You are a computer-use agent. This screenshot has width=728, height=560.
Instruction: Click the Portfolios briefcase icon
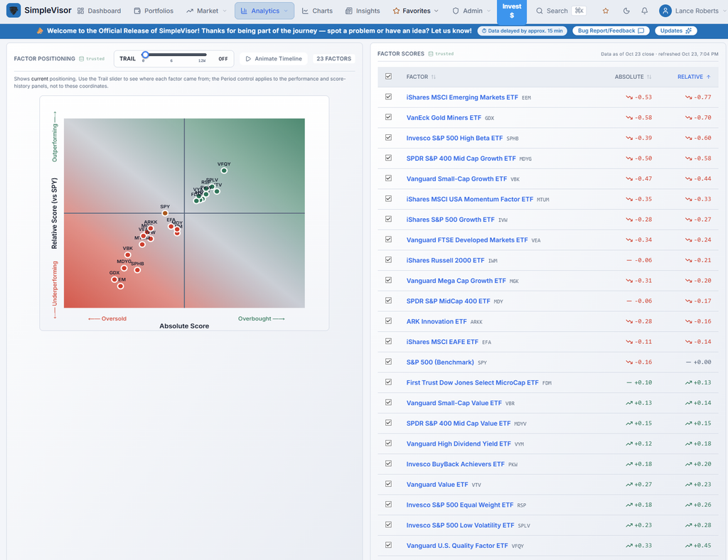[x=137, y=11]
